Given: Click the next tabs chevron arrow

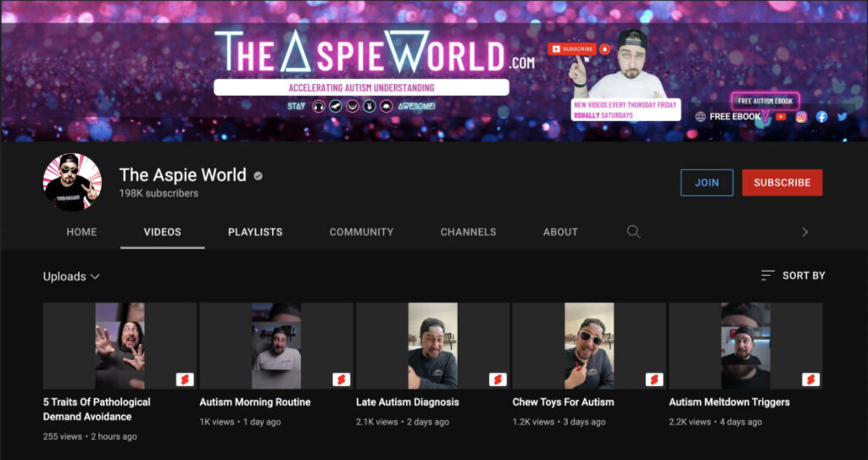Looking at the screenshot, I should [x=805, y=232].
